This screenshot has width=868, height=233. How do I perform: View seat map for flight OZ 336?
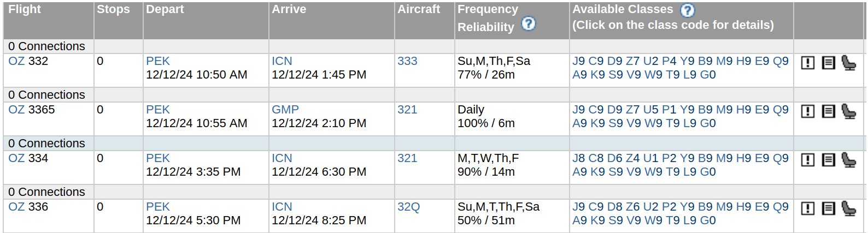point(848,208)
